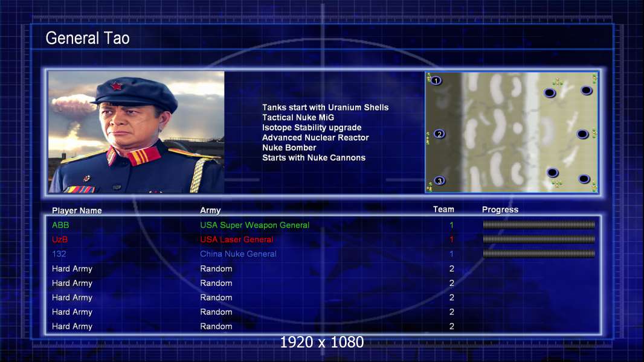Select player name '132'

59,254
